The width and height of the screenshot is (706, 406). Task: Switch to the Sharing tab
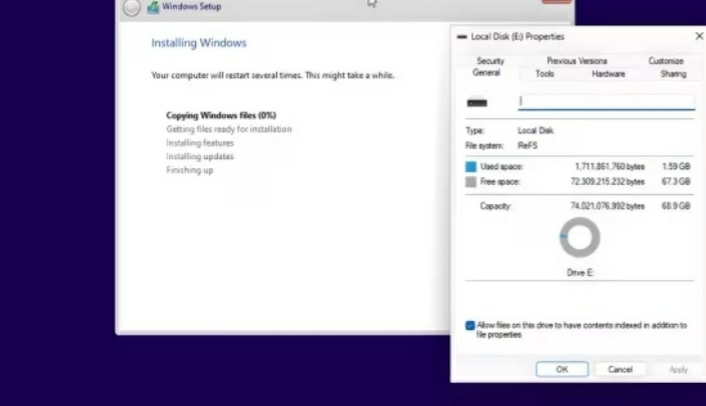(673, 74)
